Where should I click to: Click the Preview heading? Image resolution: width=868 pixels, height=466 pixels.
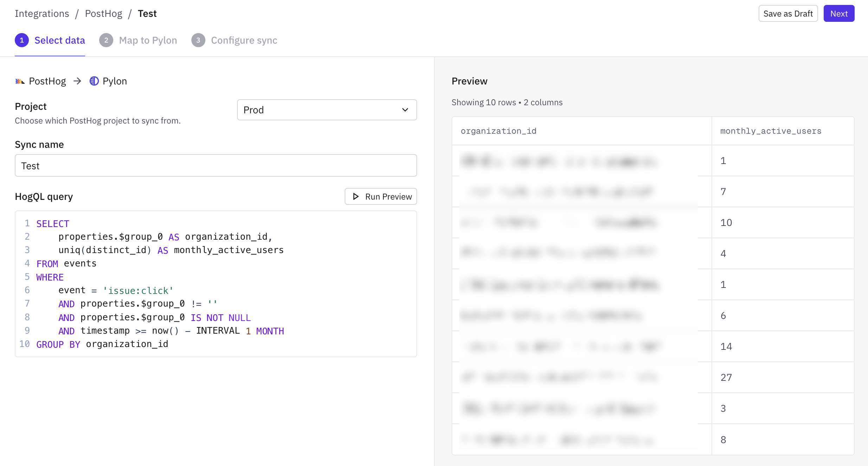(470, 81)
